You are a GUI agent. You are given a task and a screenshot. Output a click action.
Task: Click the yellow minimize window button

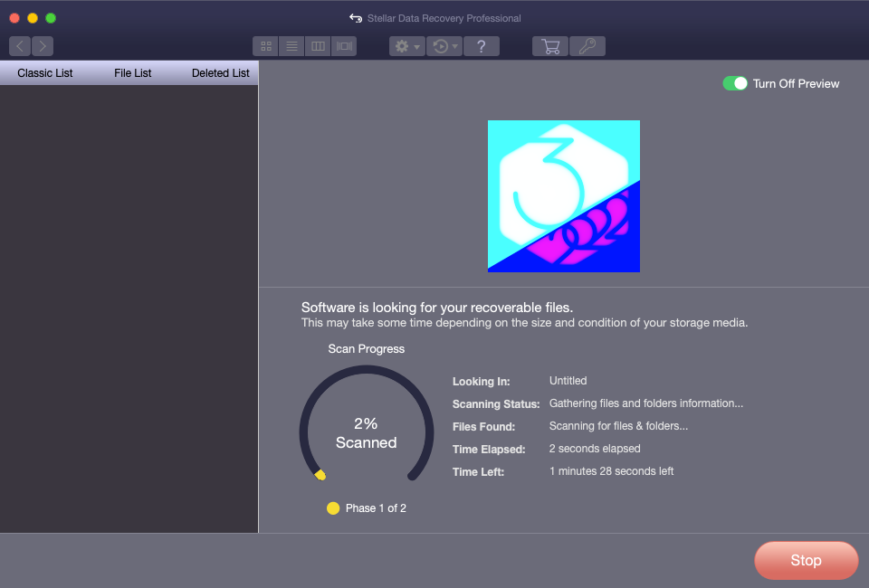(33, 18)
